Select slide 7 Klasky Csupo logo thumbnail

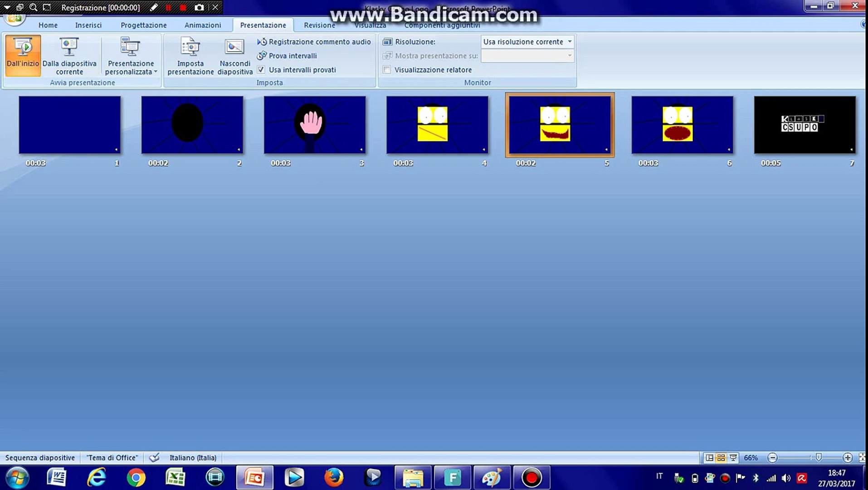805,125
